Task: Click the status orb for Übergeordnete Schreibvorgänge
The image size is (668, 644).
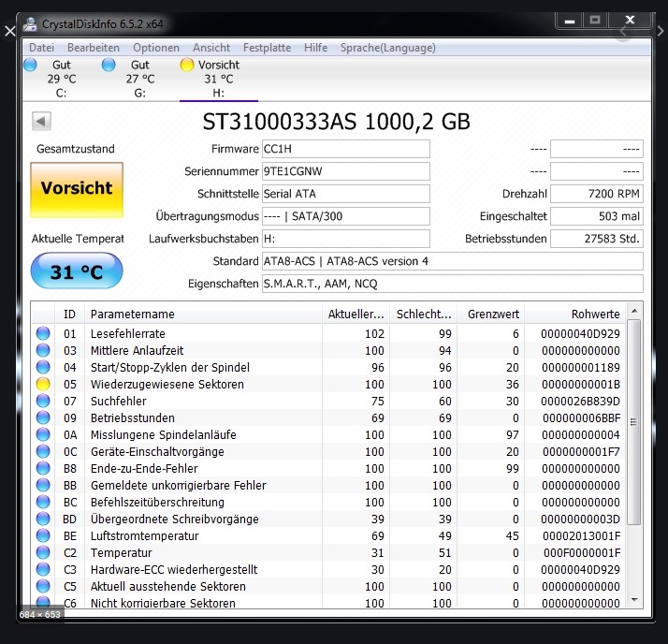Action: pos(43,519)
